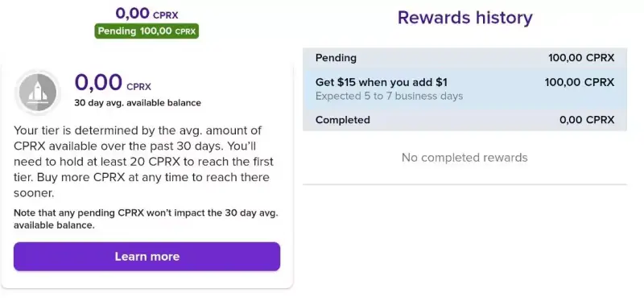This screenshot has height=305, width=644.
Task: Click the Expected 5 to 7 business days text
Action: [389, 97]
